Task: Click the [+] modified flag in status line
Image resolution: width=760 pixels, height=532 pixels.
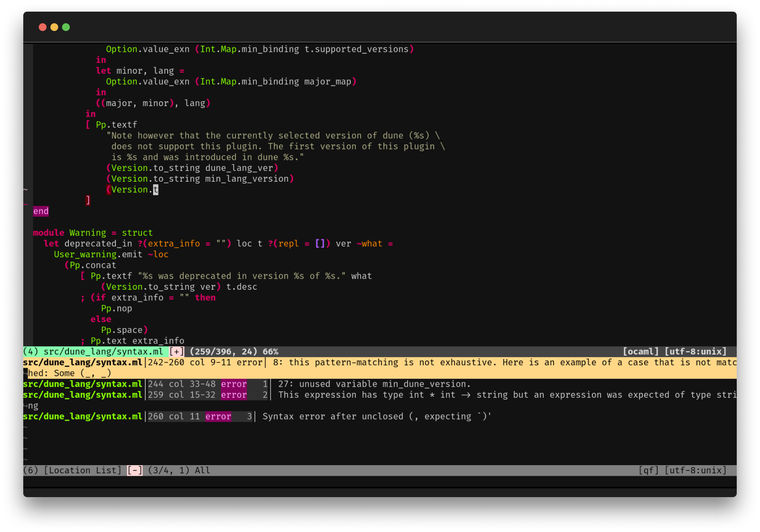Action: [176, 352]
